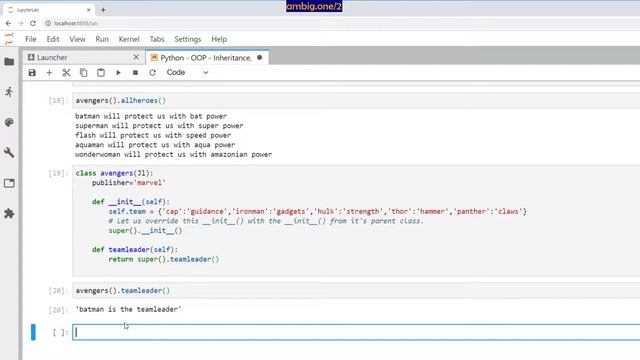Image resolution: width=640 pixels, height=360 pixels.
Task: Click the super().__init__() line
Action: (x=145, y=231)
